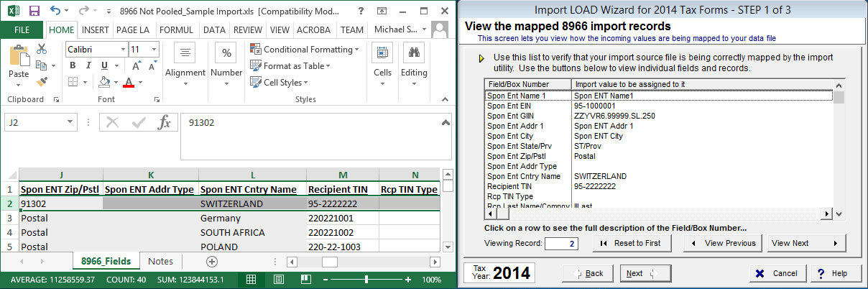Click the Format Painter brush icon

(42, 82)
